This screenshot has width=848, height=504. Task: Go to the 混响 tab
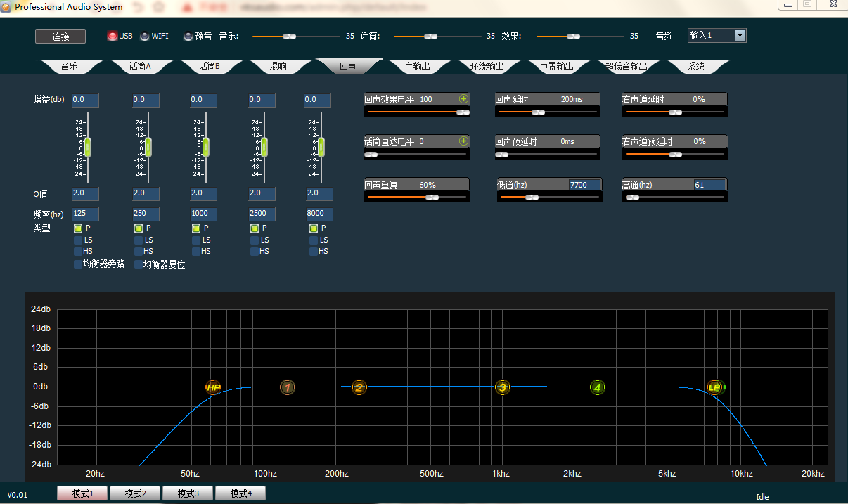pos(278,67)
